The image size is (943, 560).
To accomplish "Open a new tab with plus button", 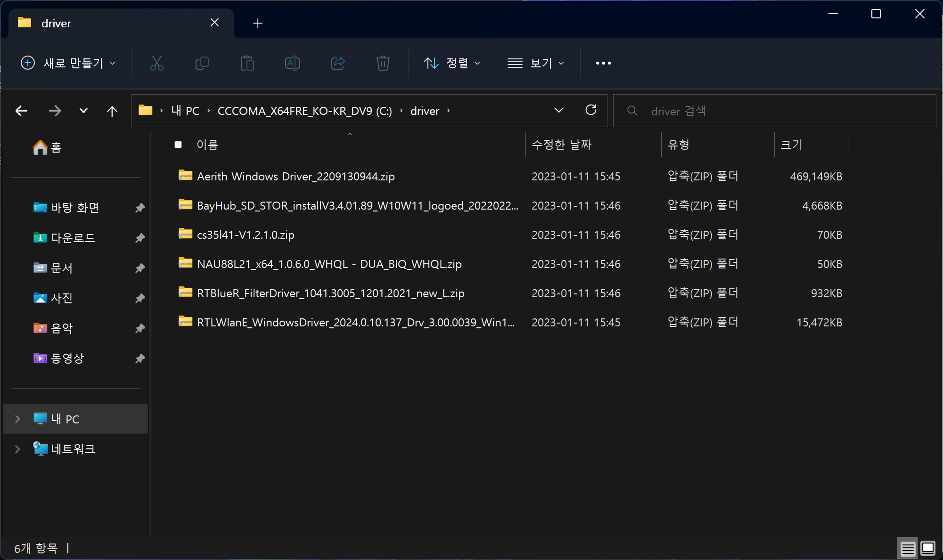I will point(258,23).
